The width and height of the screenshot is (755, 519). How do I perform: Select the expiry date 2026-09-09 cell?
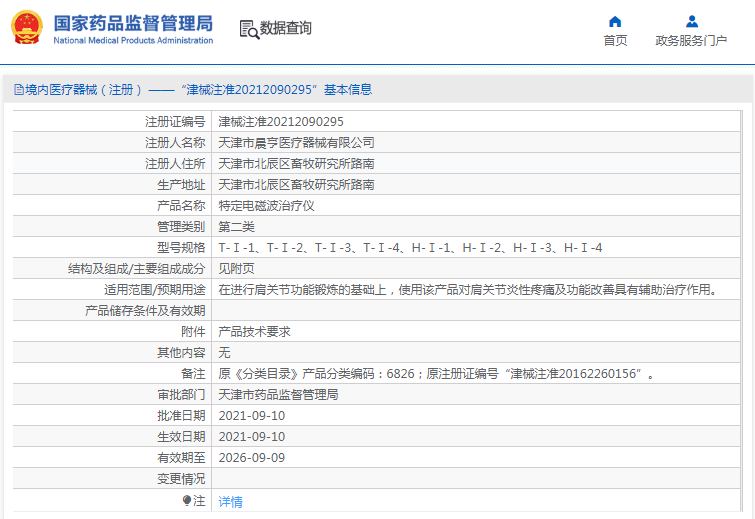click(x=252, y=457)
